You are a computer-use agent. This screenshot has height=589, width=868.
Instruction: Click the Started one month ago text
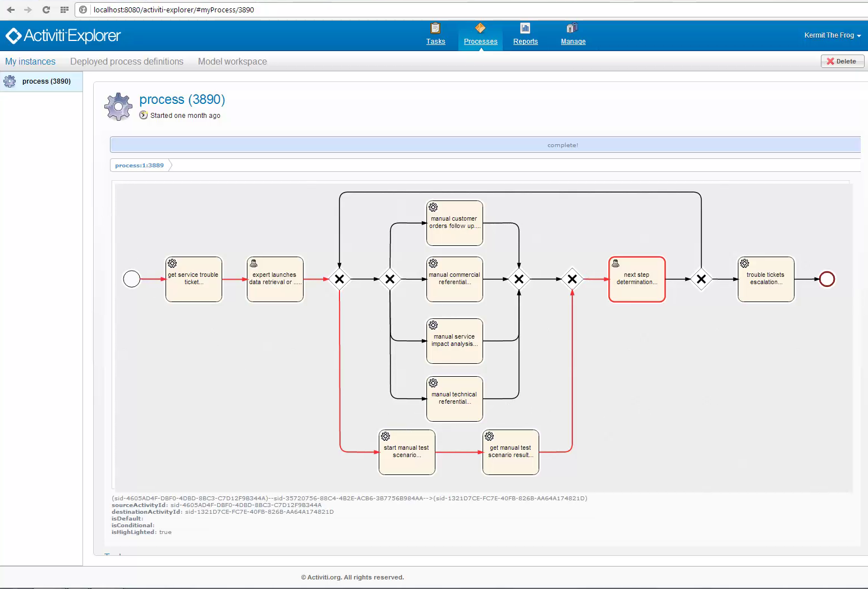(x=185, y=116)
